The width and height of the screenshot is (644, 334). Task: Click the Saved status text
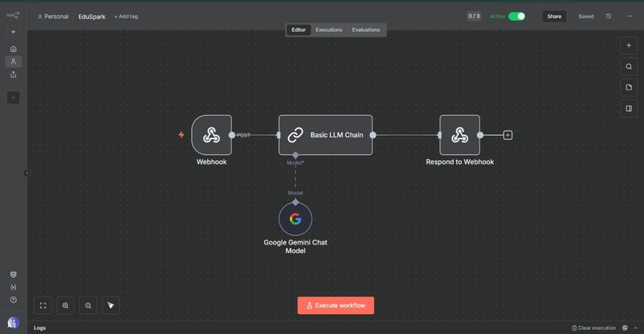[x=586, y=17]
